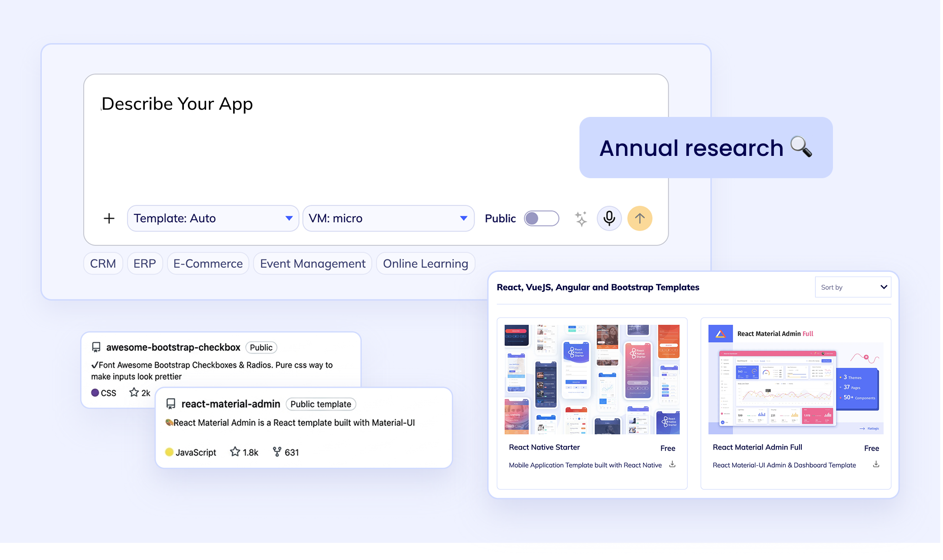This screenshot has height=560, width=943.
Task: Open the VM: micro dropdown
Action: click(388, 218)
